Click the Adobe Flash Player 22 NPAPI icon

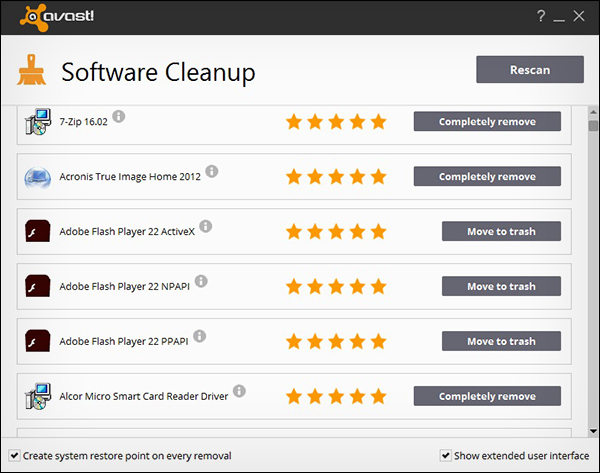click(x=38, y=286)
